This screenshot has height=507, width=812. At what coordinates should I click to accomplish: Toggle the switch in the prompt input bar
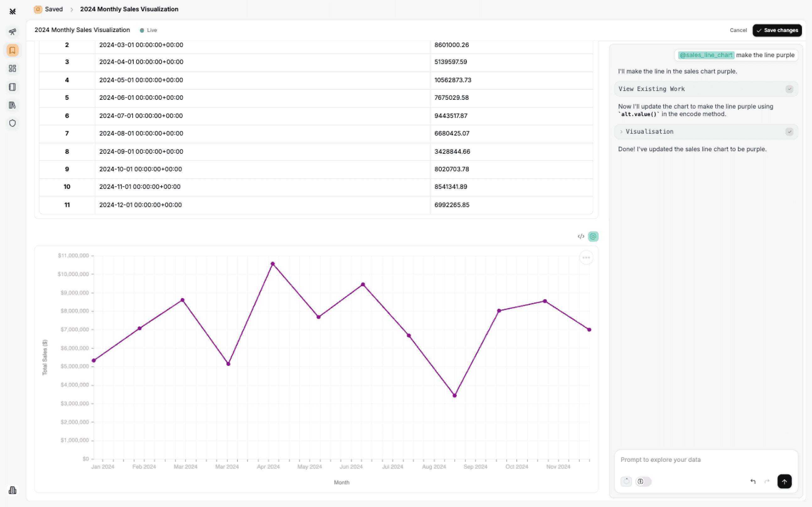click(x=643, y=481)
